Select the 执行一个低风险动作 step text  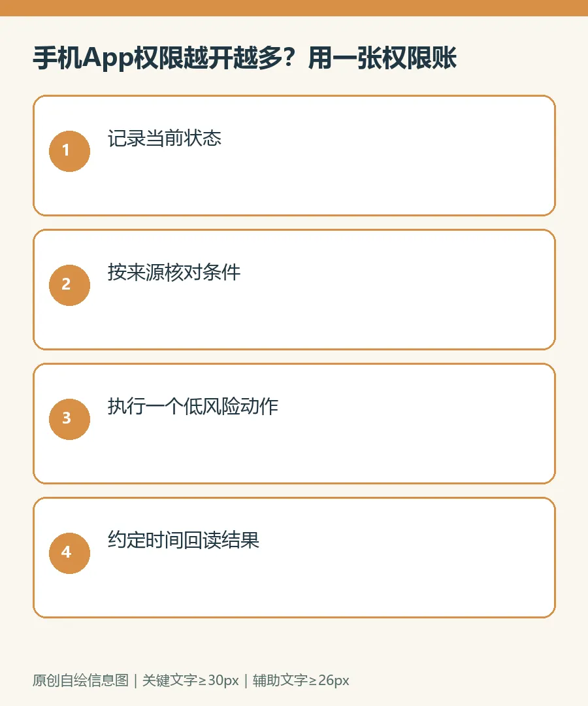click(193, 406)
